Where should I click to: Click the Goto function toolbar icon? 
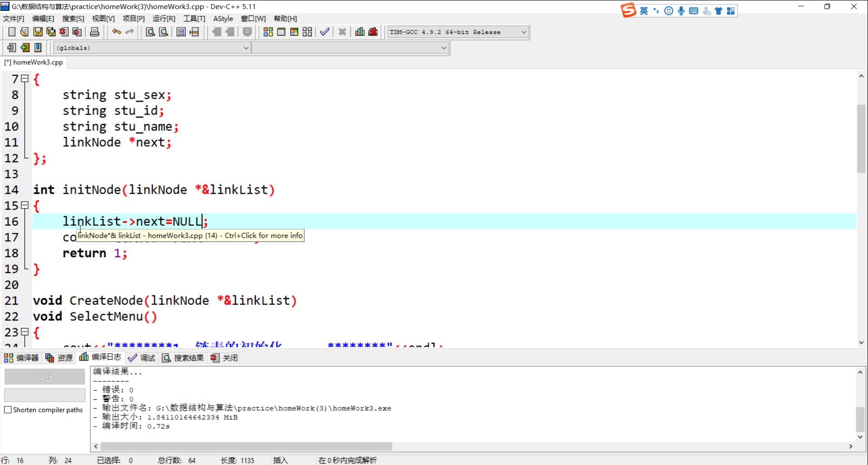click(181, 32)
